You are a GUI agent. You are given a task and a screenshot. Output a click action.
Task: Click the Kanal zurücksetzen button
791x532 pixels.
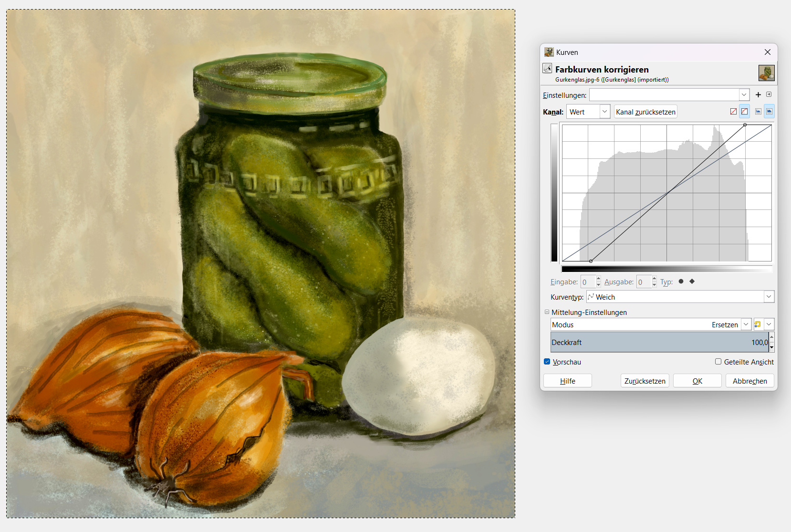click(x=645, y=112)
